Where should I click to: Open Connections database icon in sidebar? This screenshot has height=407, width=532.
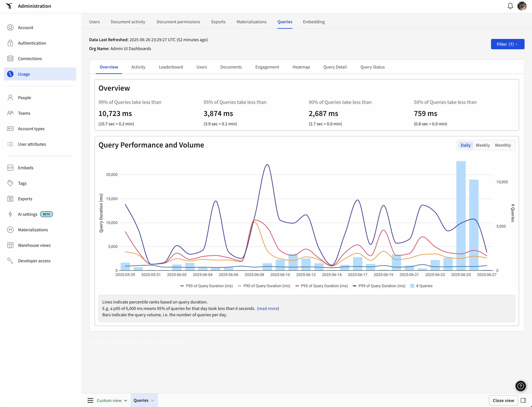(10, 58)
